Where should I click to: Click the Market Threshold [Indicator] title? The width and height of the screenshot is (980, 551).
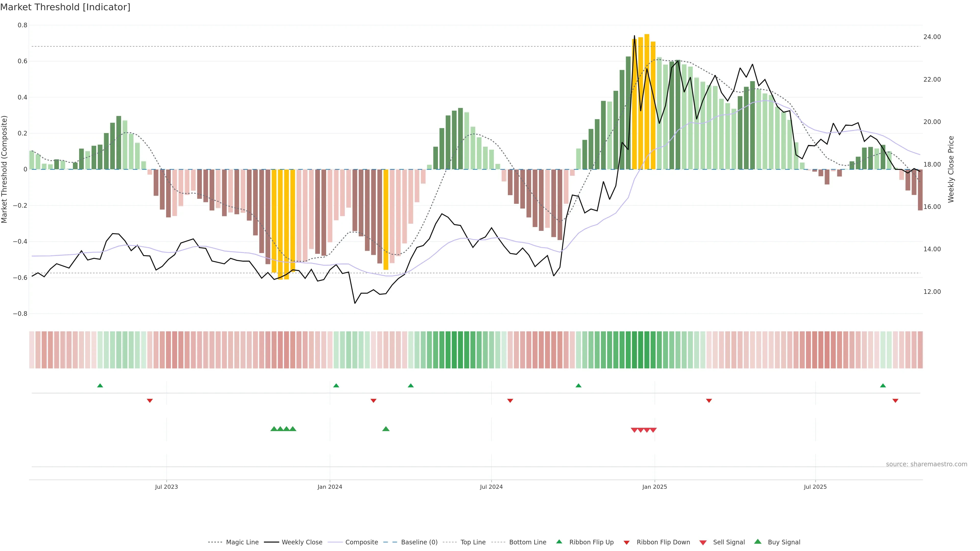click(65, 7)
